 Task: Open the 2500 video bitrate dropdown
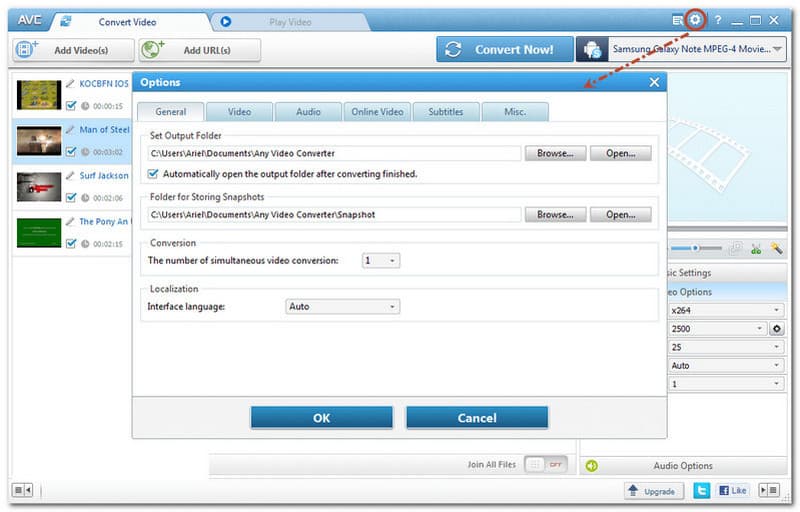coord(717,328)
